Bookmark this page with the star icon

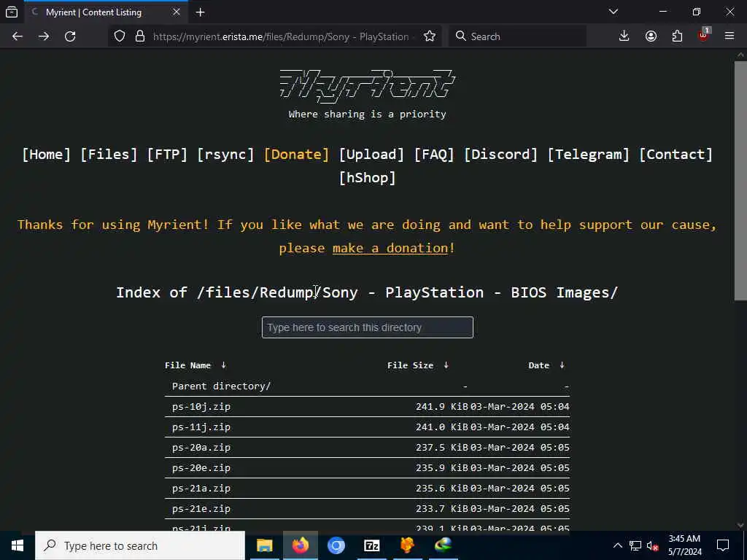(x=430, y=36)
